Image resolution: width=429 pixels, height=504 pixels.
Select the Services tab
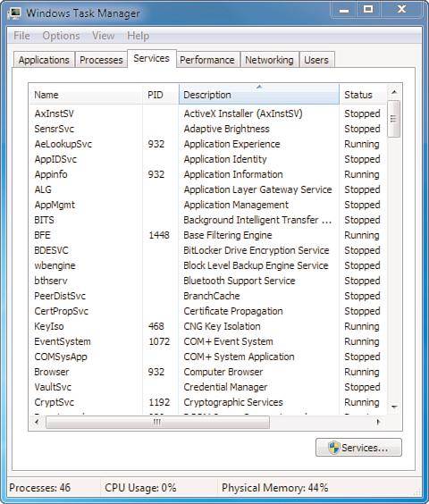click(x=152, y=58)
